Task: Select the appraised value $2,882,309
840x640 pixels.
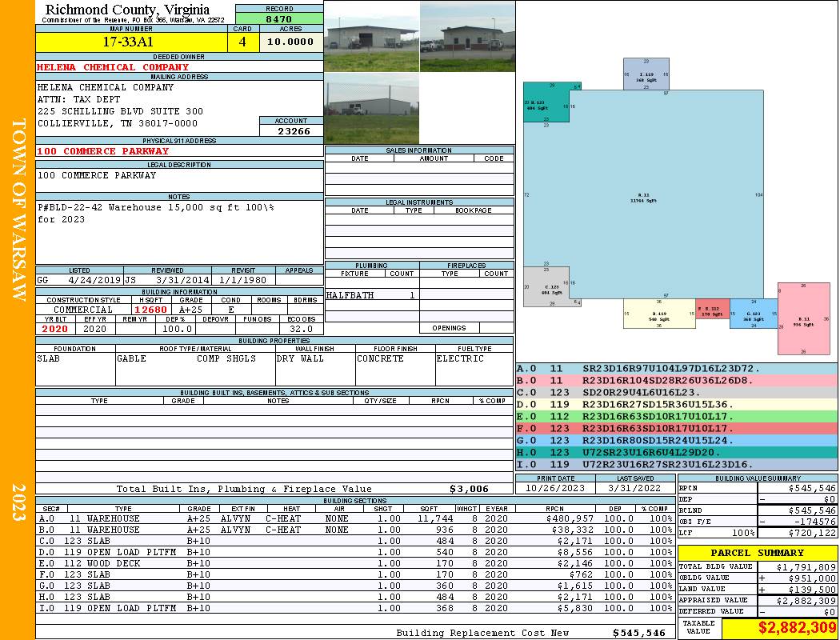Action: (806, 600)
